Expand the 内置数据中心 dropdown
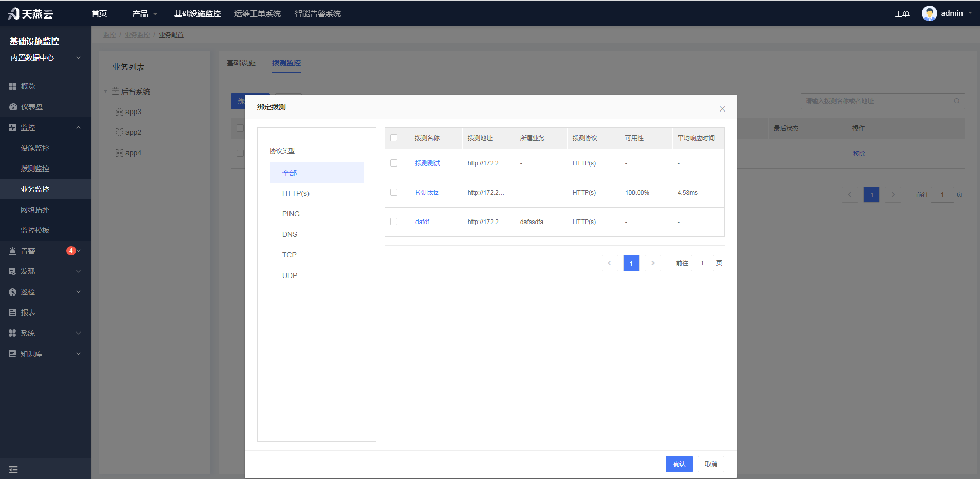 [78, 58]
